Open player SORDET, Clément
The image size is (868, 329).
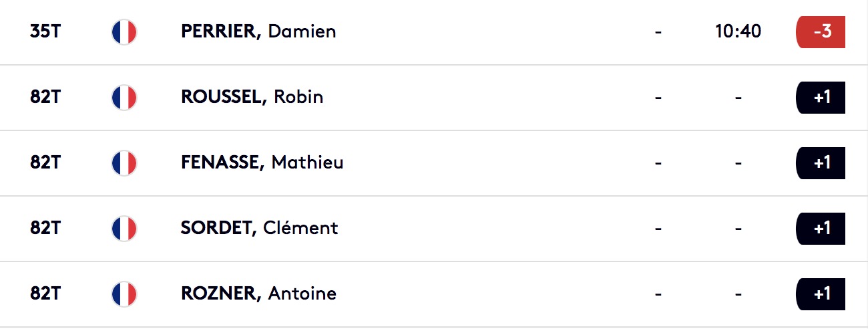point(260,228)
